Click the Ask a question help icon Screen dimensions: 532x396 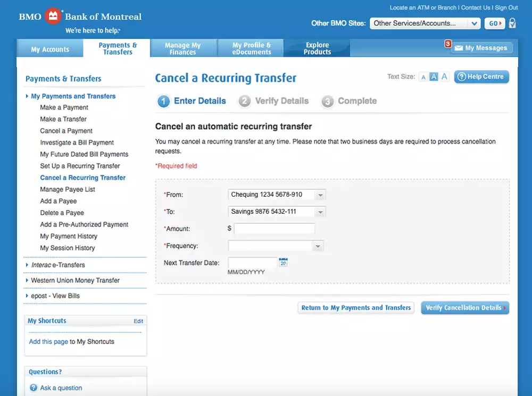[34, 388]
